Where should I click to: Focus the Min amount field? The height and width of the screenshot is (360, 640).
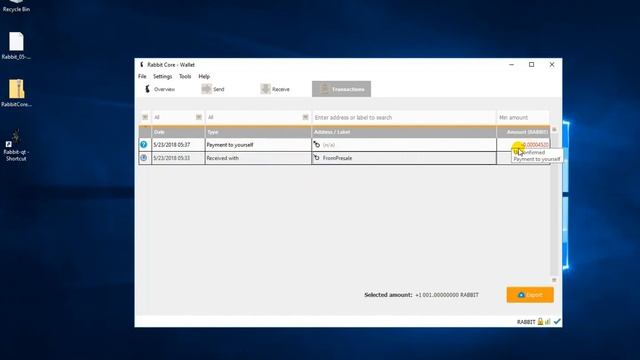pyautogui.click(x=523, y=118)
